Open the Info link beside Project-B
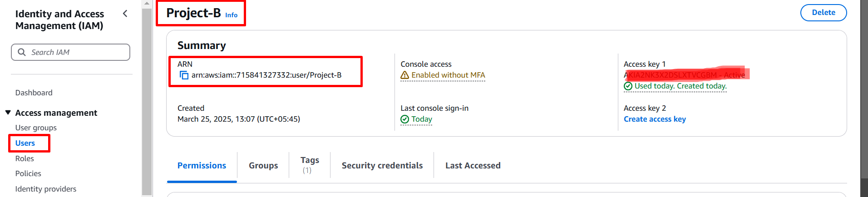 tap(231, 15)
